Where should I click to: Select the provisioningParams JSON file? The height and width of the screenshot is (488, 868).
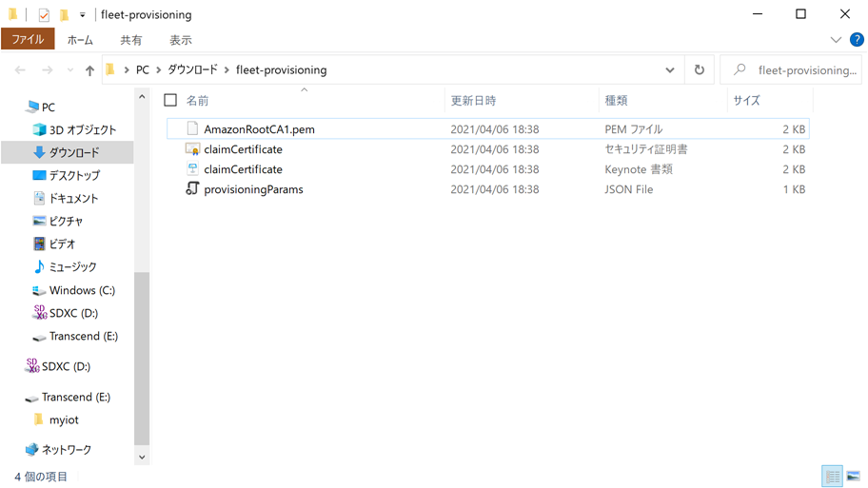[x=488, y=189]
